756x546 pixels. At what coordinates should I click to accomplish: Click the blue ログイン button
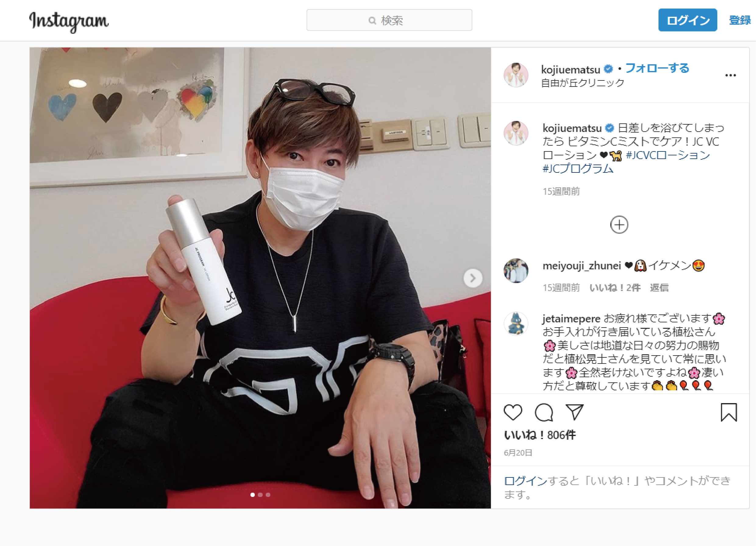pyautogui.click(x=687, y=20)
